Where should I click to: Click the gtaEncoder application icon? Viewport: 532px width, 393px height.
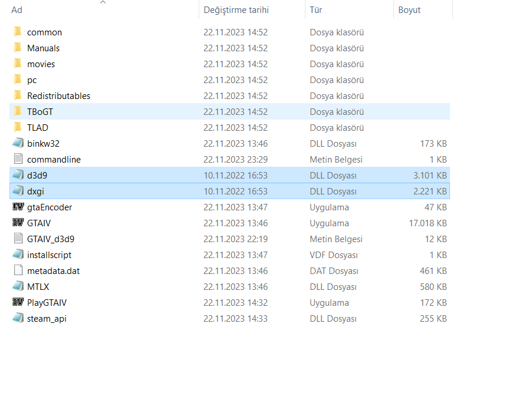(x=18, y=206)
